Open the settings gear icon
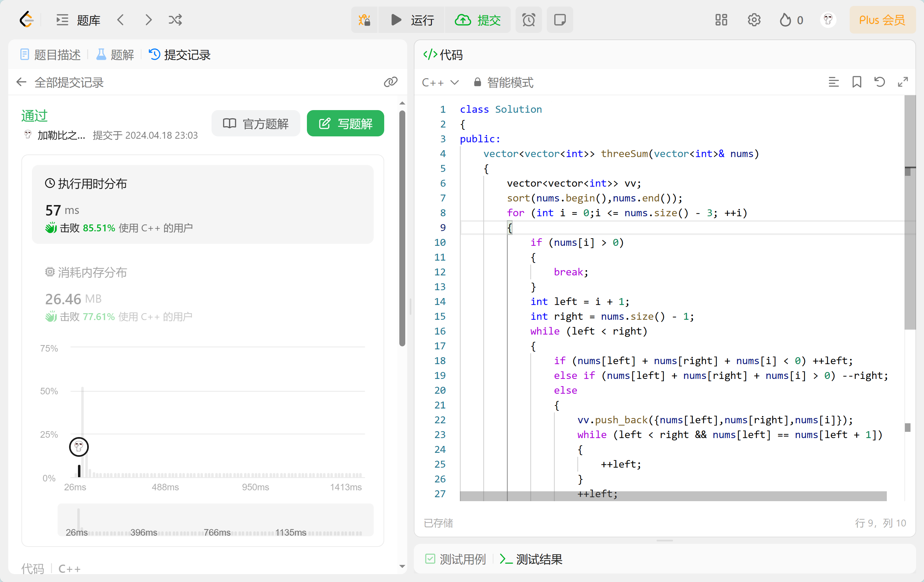924x582 pixels. (754, 20)
